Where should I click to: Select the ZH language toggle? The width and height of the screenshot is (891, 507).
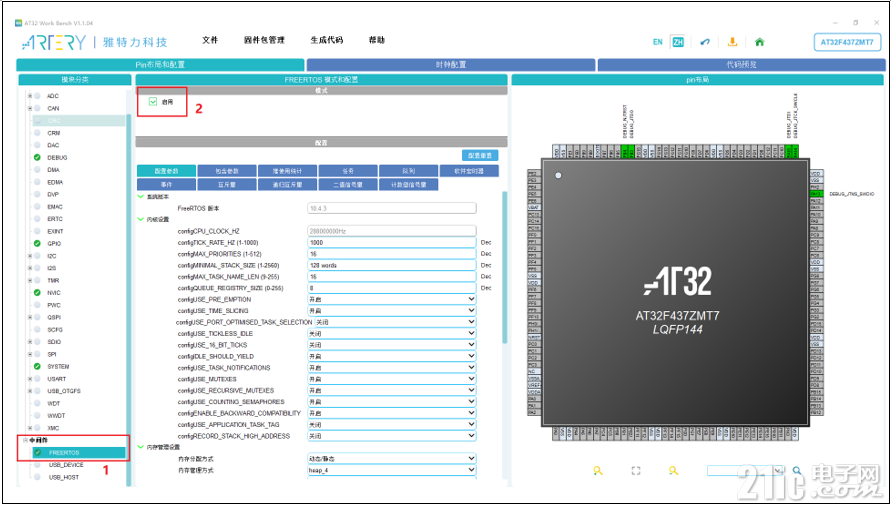(677, 42)
